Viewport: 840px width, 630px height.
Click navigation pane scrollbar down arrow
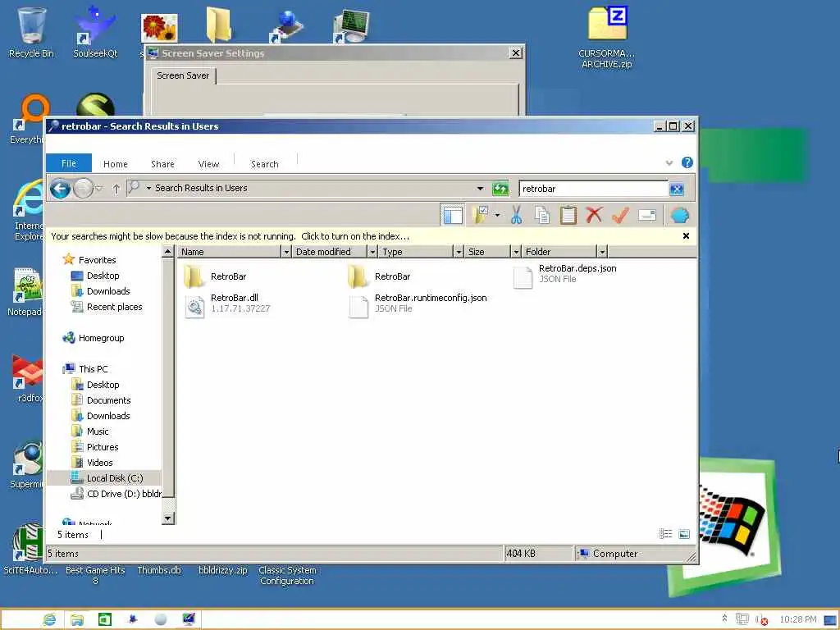[167, 518]
